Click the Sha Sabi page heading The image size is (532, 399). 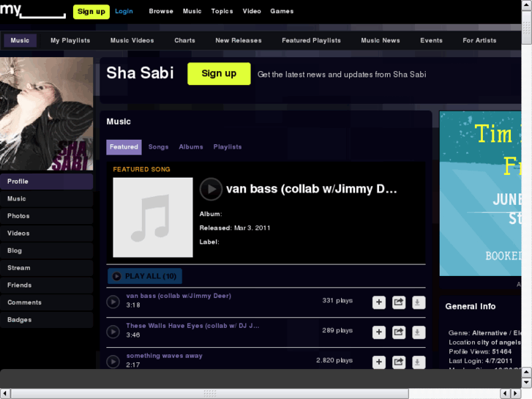pyautogui.click(x=140, y=73)
